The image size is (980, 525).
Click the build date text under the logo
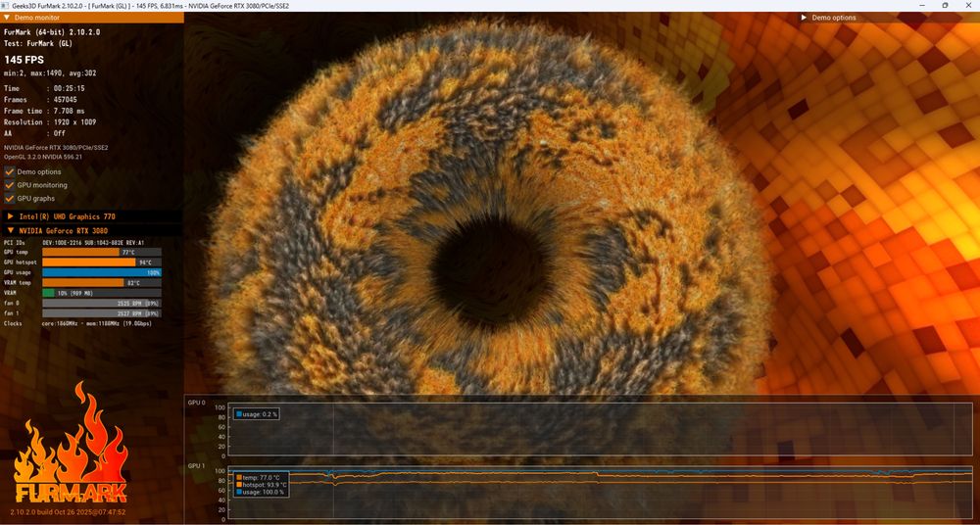point(68,512)
